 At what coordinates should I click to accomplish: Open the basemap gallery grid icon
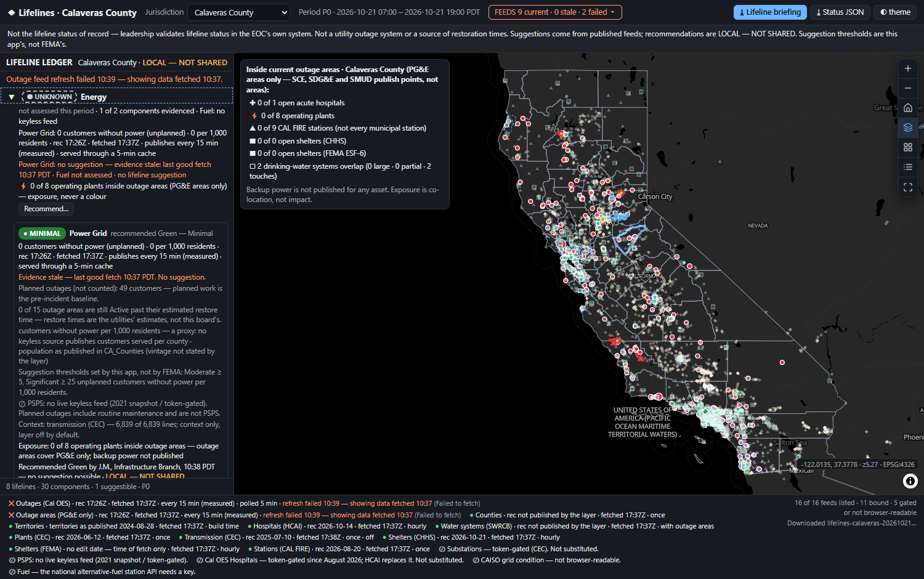(x=907, y=147)
